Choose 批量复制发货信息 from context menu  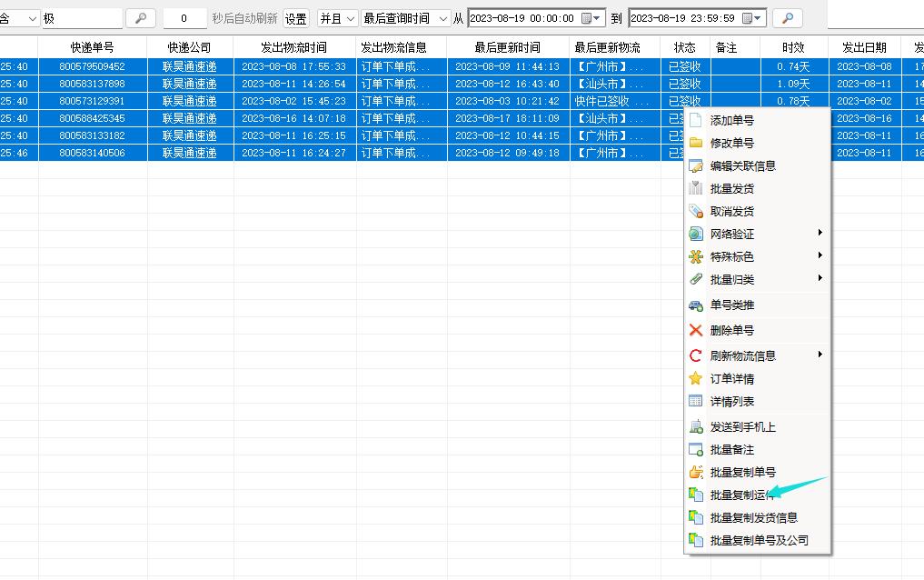(753, 517)
